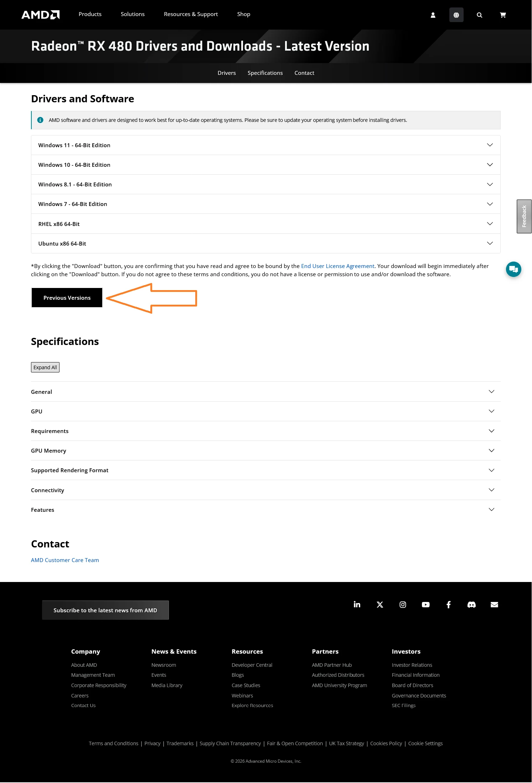Expand Windows 11 - 64-Bit Edition drivers
Image resolution: width=532 pixels, height=783 pixels.
coord(266,145)
